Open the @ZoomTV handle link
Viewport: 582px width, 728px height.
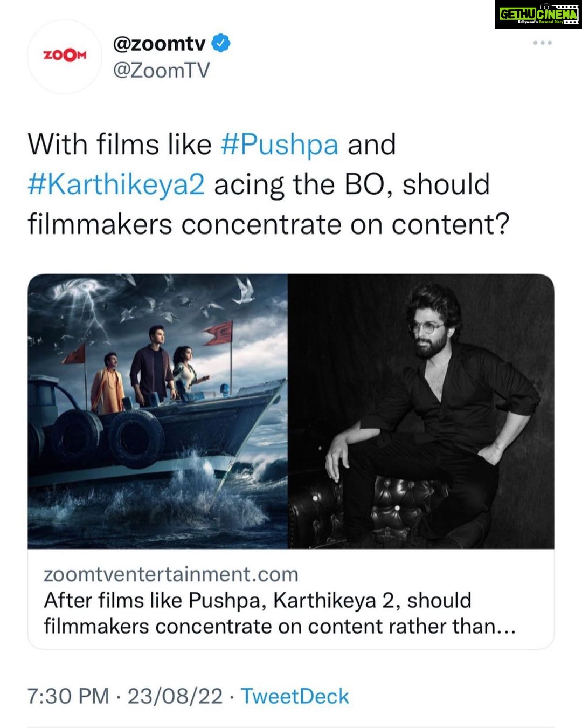coord(161,71)
